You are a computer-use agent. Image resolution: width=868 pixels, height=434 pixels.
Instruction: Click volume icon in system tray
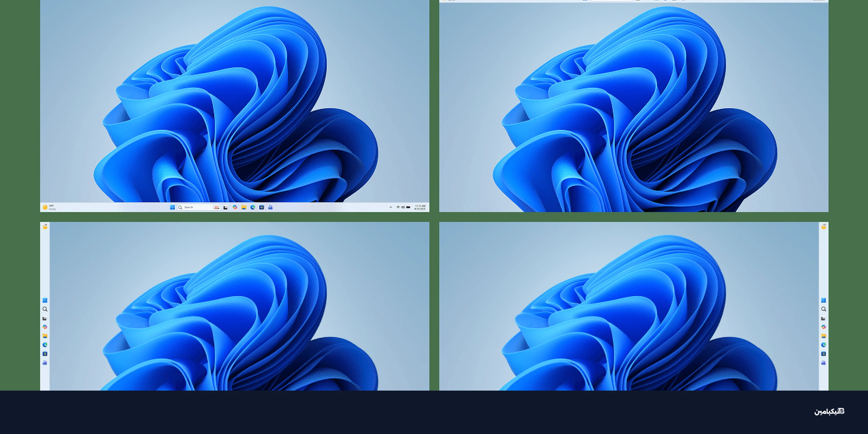(403, 207)
